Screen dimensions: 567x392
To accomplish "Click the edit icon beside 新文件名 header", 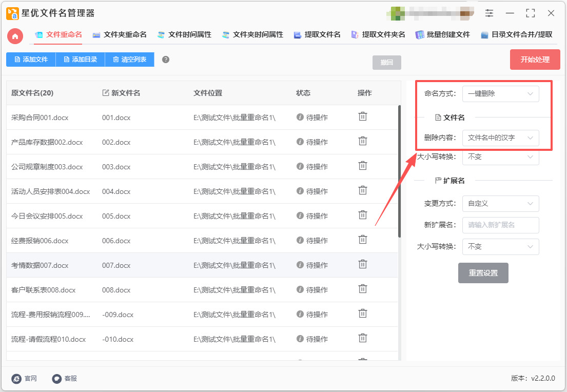I will (106, 93).
